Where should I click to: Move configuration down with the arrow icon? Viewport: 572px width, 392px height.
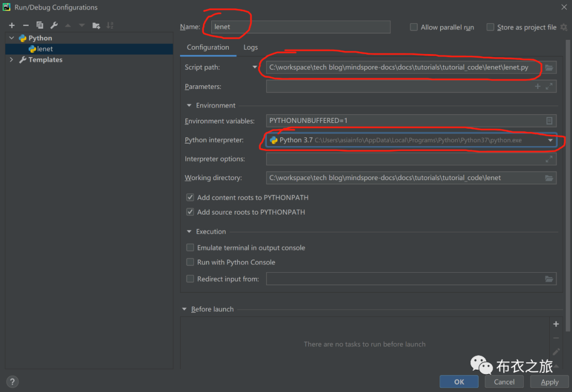point(82,25)
